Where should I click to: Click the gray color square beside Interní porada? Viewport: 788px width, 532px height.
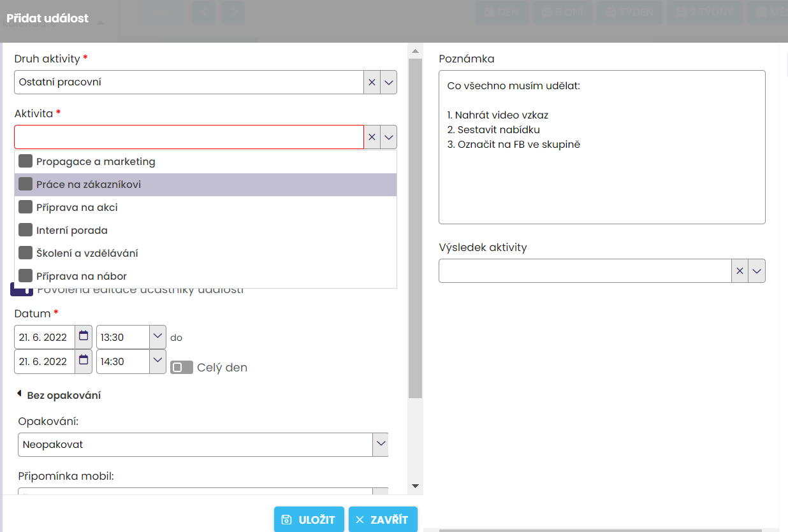click(x=26, y=230)
